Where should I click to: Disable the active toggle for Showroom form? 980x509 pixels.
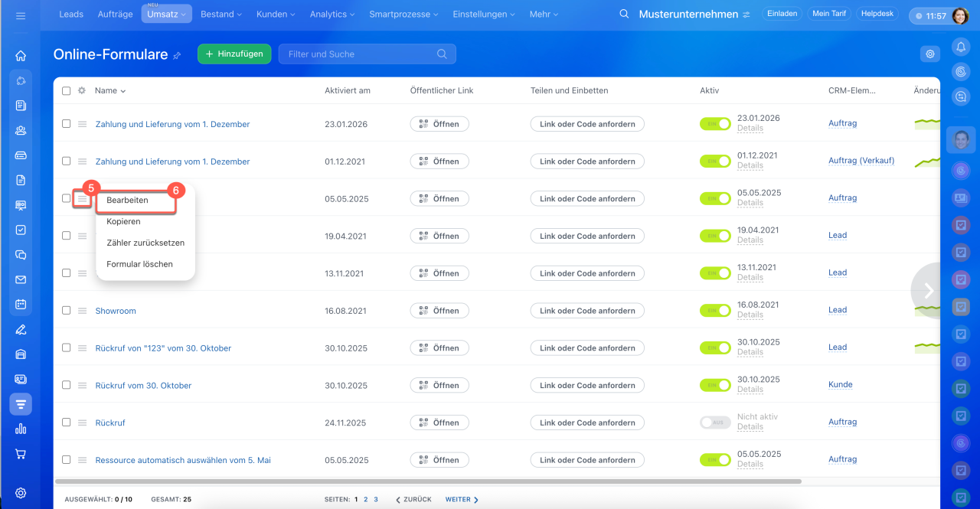pos(715,310)
